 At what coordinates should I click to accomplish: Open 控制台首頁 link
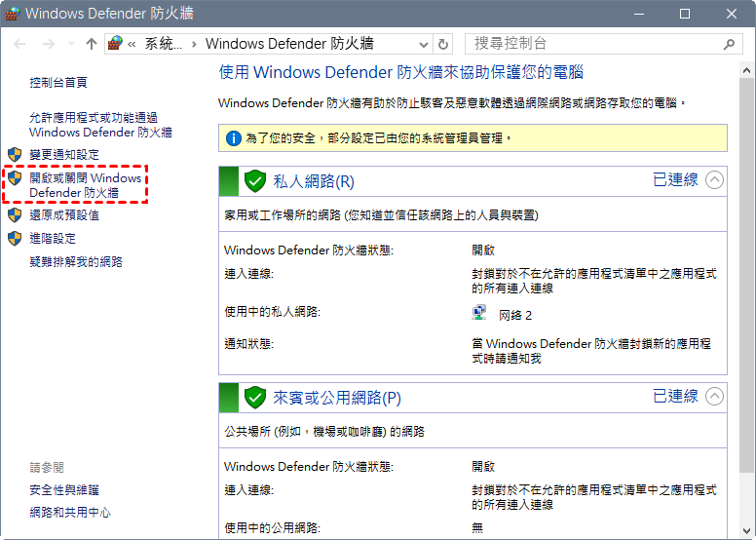point(58,83)
